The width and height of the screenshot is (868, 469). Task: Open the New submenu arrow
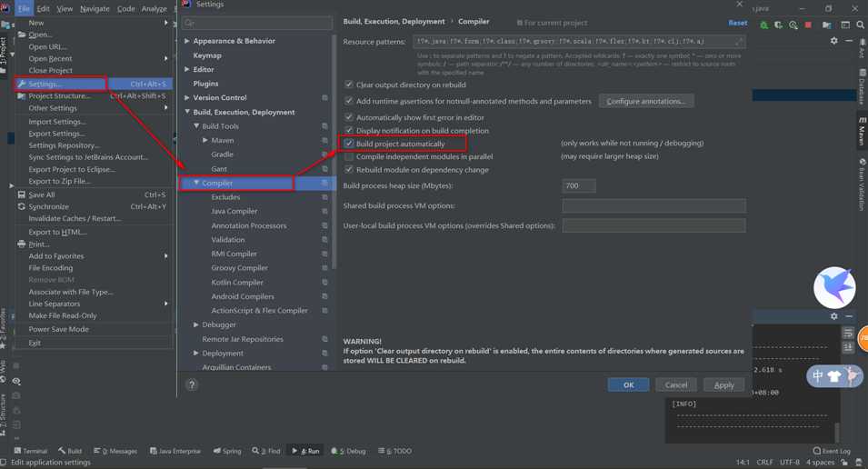click(x=166, y=23)
